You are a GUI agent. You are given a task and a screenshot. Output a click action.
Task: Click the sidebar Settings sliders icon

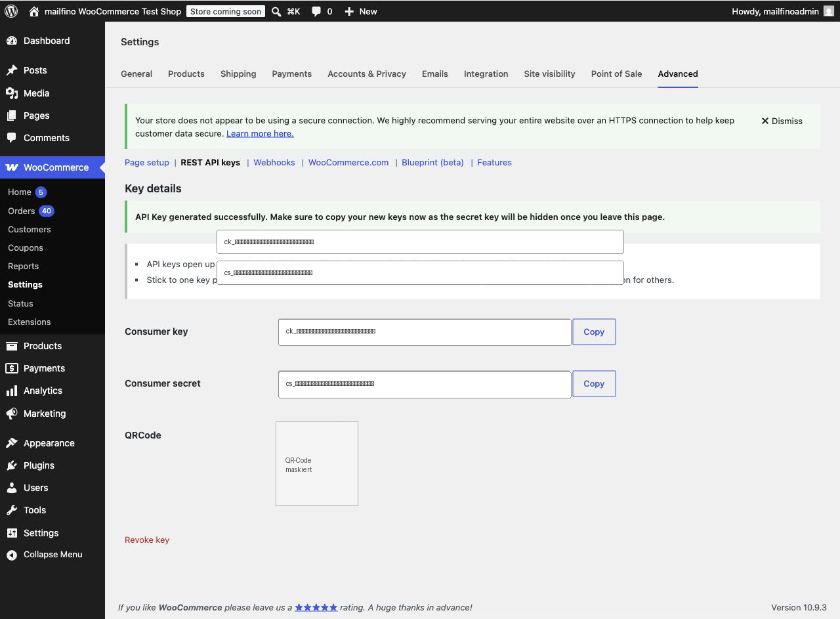click(x=12, y=533)
